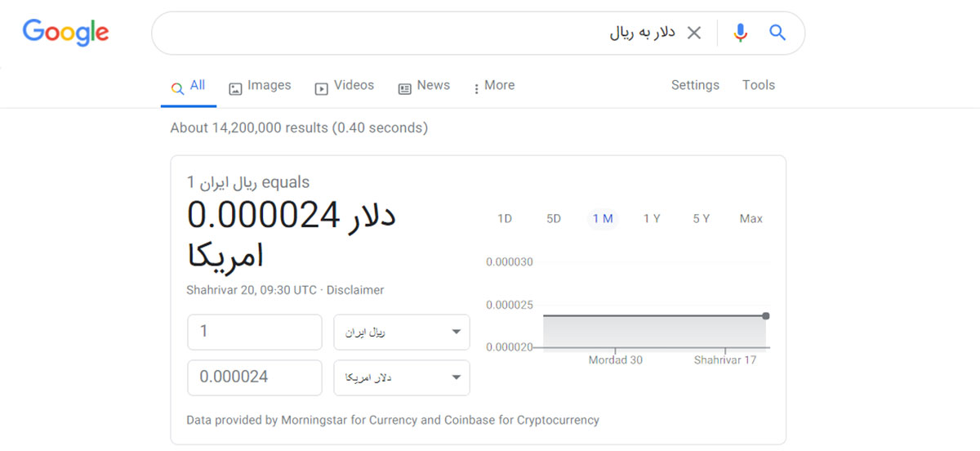Viewport: 980px width, 451px height.
Task: Select the 5D chart range
Action: (x=554, y=218)
